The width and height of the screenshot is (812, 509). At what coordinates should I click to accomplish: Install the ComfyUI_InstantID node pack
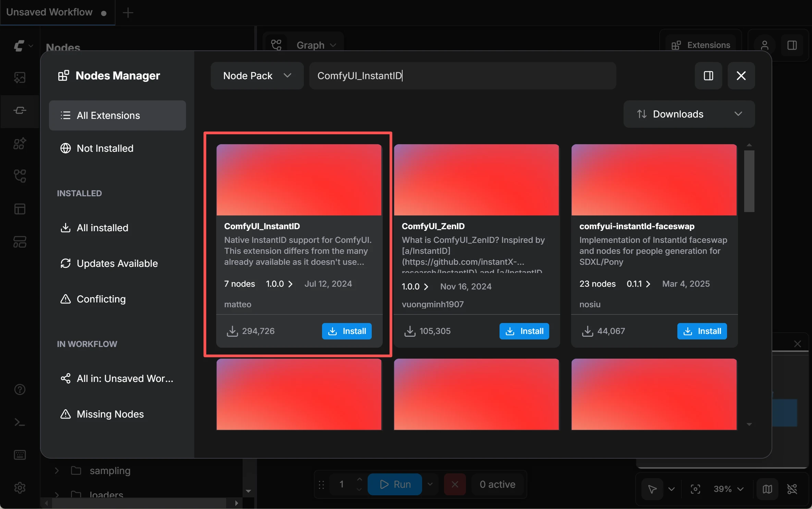point(346,331)
